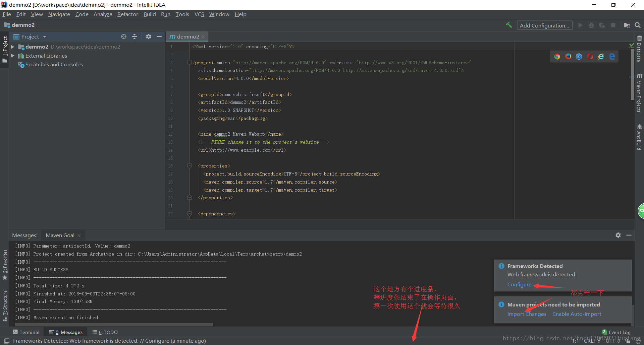Switch to Terminal tab
Viewport: 644px width, 345px height.
click(x=26, y=332)
